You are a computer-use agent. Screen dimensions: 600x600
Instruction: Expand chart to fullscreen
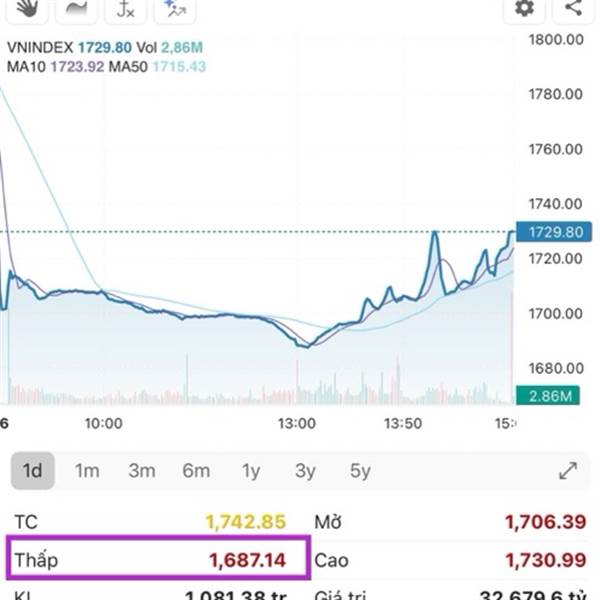(x=567, y=470)
